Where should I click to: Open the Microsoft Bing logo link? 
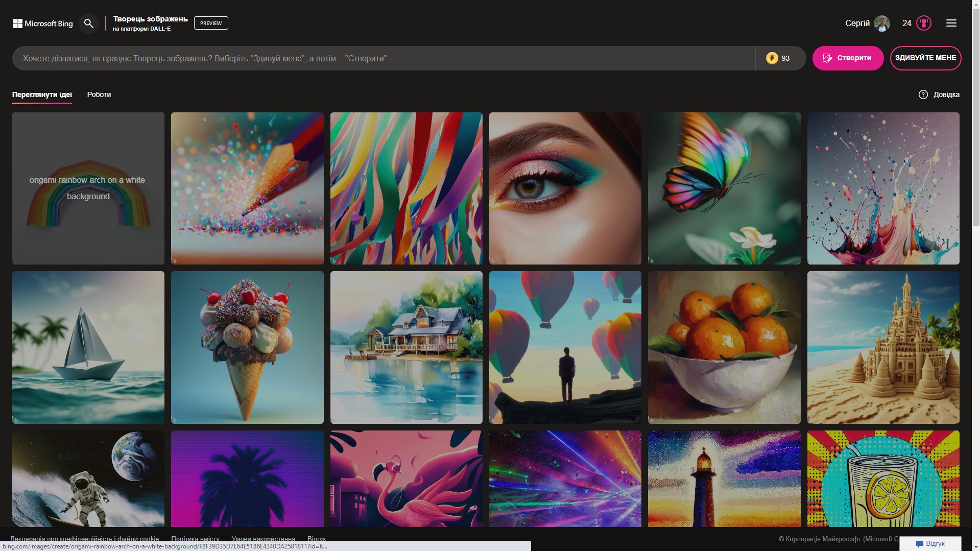pos(43,23)
